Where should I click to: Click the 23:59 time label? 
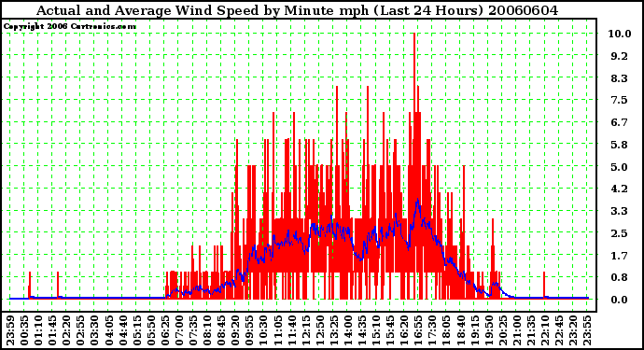point(10,330)
